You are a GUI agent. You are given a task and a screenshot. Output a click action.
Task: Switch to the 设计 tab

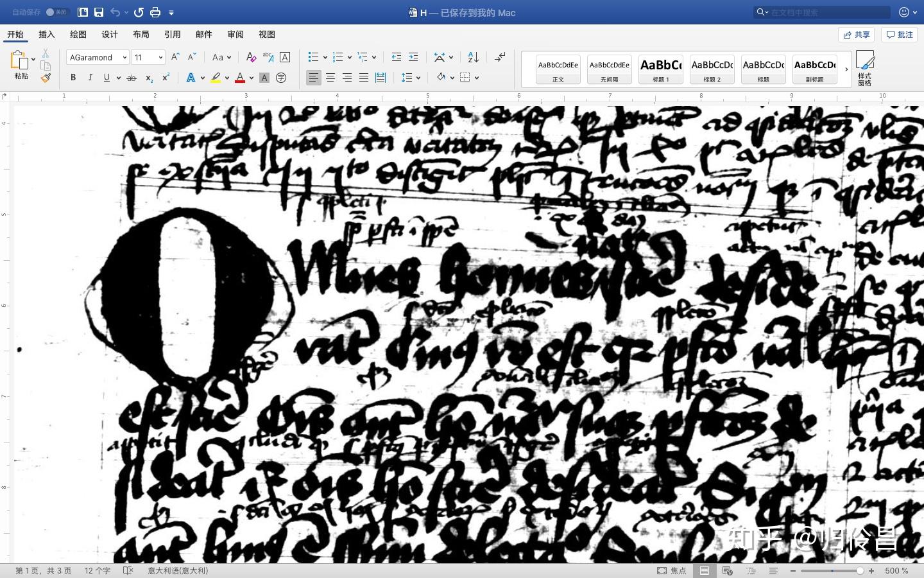110,35
